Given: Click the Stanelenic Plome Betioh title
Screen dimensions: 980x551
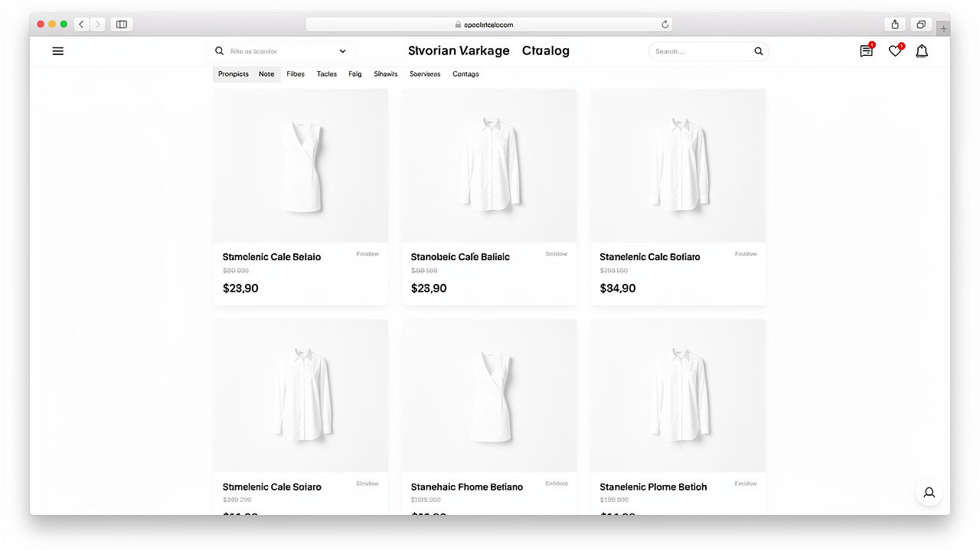Looking at the screenshot, I should pyautogui.click(x=653, y=487).
